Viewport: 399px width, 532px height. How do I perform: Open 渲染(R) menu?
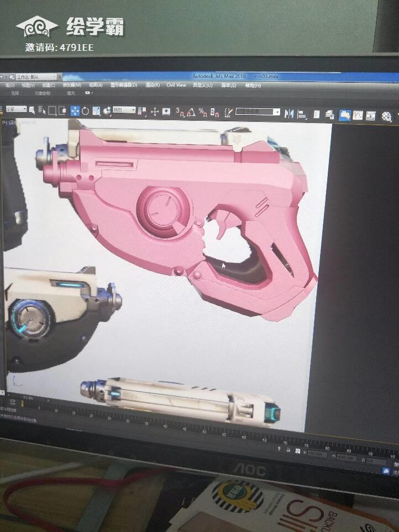[153, 85]
